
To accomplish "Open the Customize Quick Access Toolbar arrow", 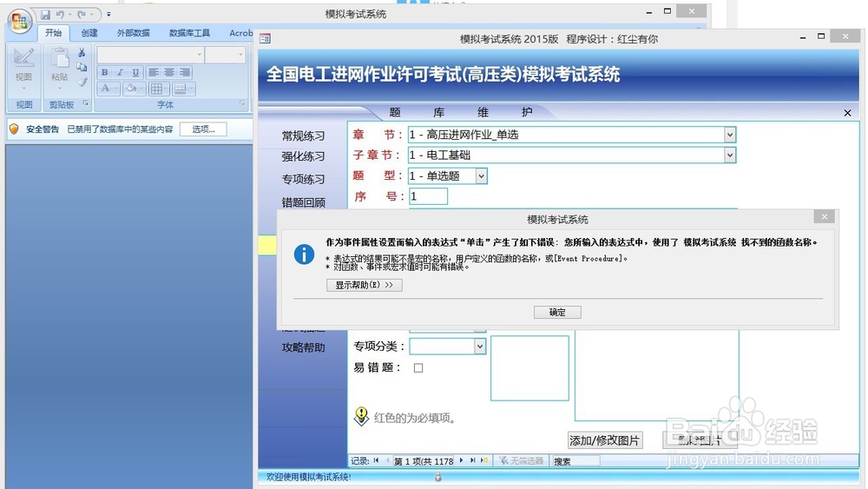I will tap(108, 15).
